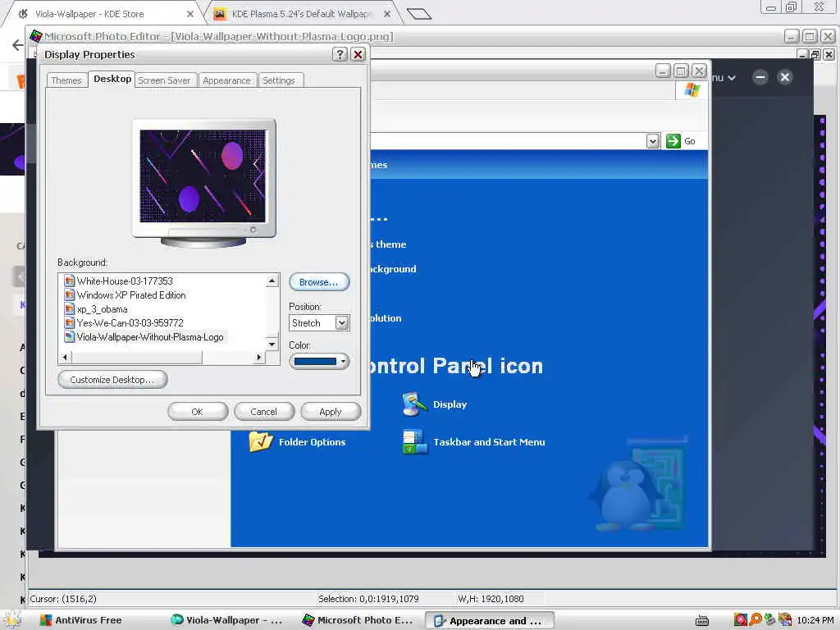Click the Windows XP Pirated Edition background icon
The height and width of the screenshot is (630, 840).
point(69,294)
